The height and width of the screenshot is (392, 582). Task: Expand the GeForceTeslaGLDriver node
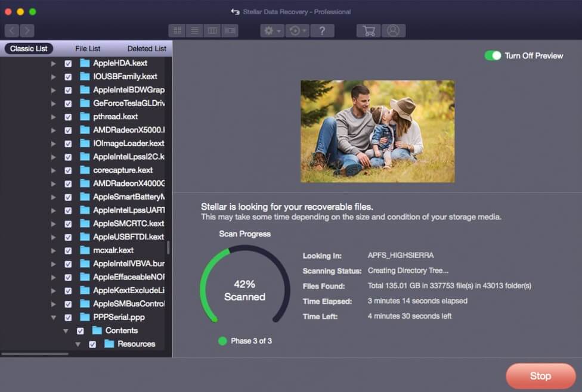click(x=54, y=104)
